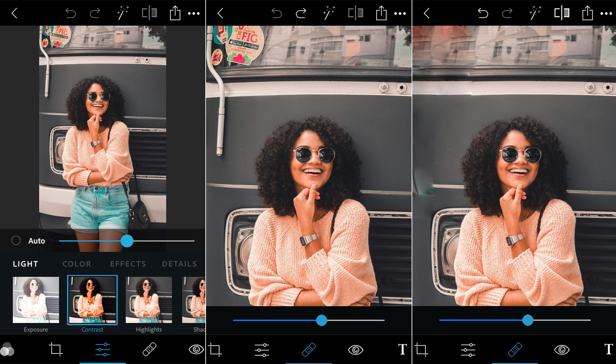This screenshot has width=616, height=364.
Task: Open the before/after comparison view
Action: (149, 13)
